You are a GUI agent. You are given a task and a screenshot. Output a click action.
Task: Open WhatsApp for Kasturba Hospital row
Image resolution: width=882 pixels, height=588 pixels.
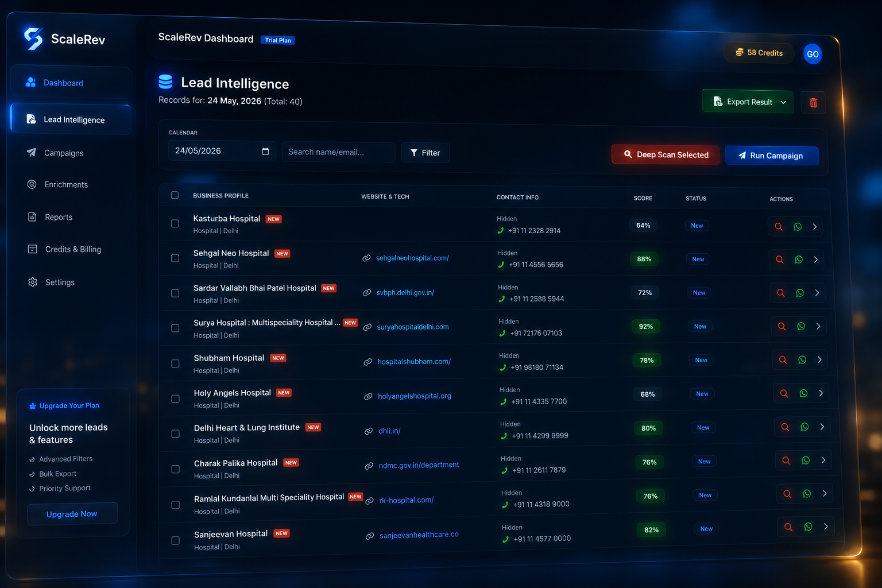click(798, 227)
